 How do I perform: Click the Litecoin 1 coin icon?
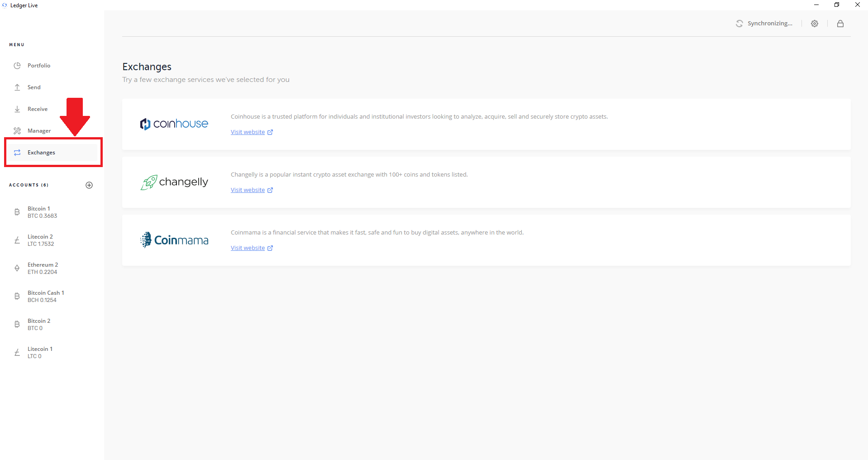[17, 352]
